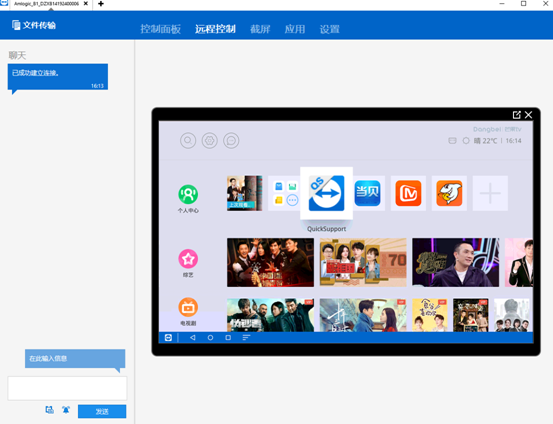Click the Android back triangle button
This screenshot has height=424, width=553.
(x=193, y=338)
